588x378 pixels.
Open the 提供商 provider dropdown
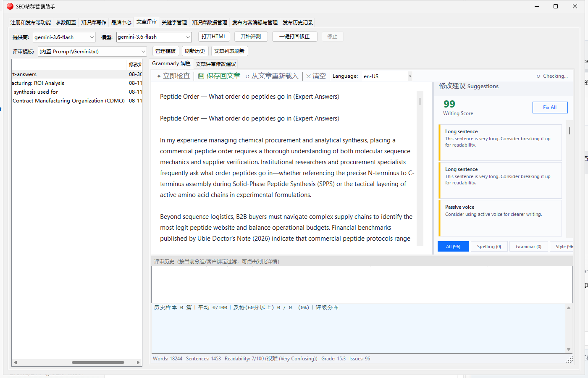64,37
